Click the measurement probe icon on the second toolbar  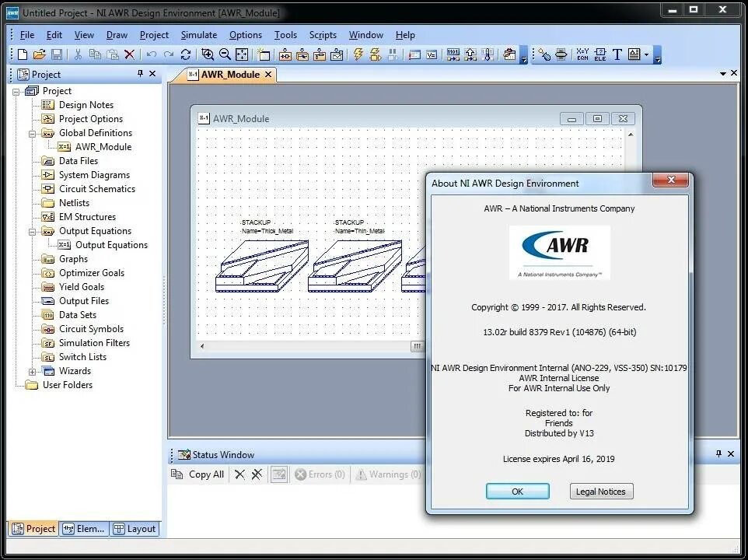544,54
